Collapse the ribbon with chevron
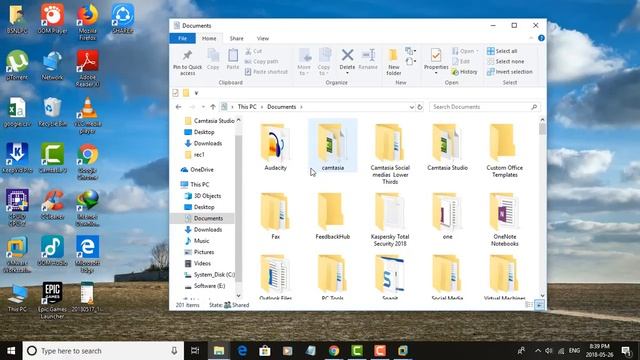The image size is (640, 360). (531, 38)
